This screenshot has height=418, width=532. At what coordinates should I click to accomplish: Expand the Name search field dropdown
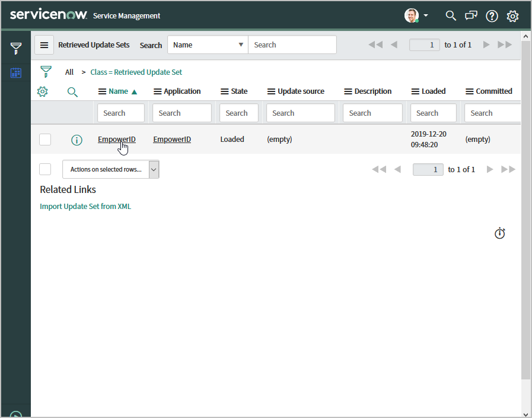point(208,45)
